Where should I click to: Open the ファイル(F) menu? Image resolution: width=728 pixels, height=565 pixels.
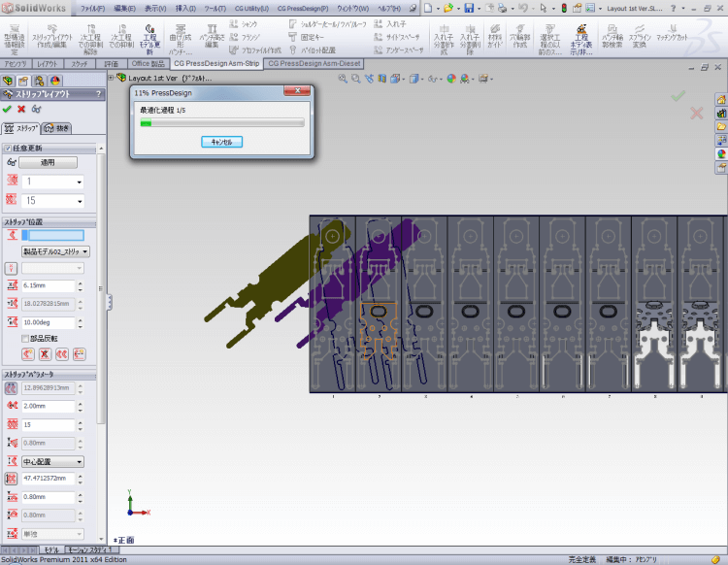click(x=92, y=9)
